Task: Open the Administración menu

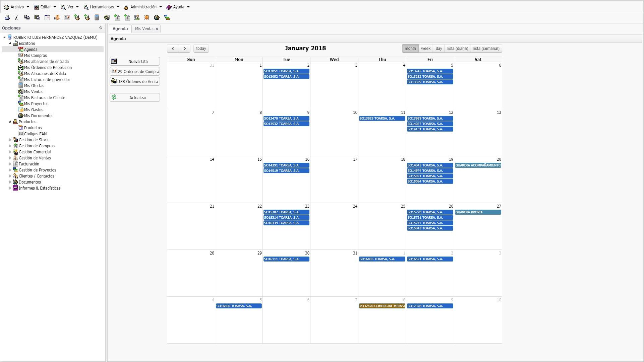Action: point(142,7)
